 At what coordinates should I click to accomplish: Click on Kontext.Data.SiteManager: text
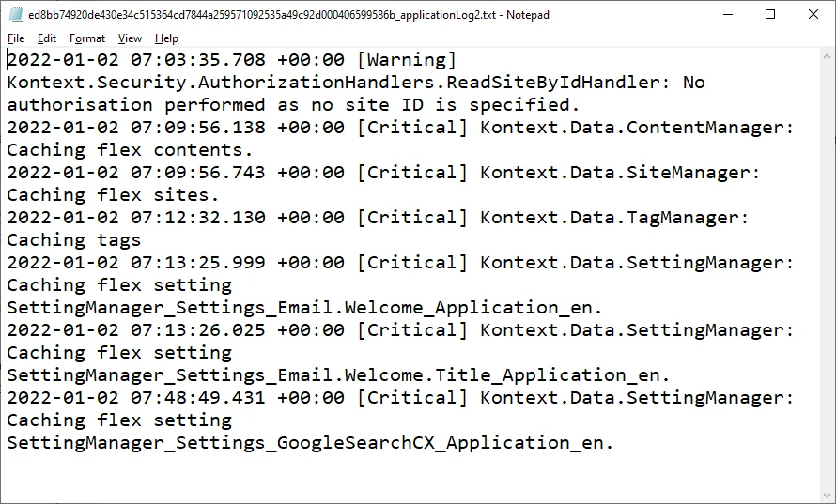pos(620,173)
